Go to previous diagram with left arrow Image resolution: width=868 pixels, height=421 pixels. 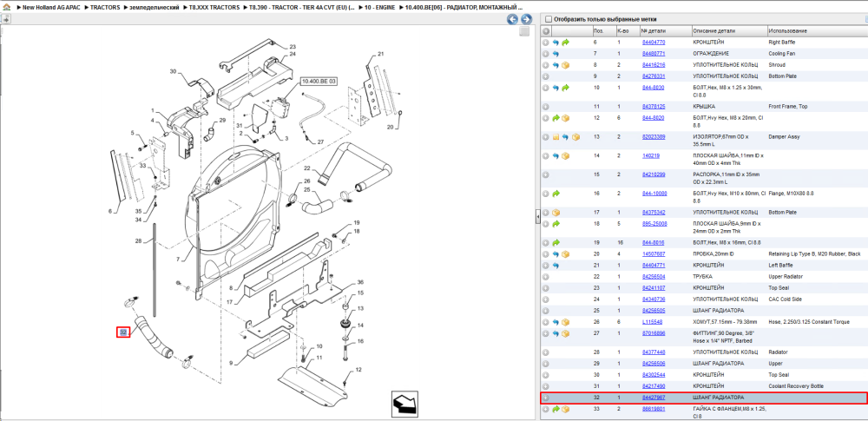click(x=513, y=19)
